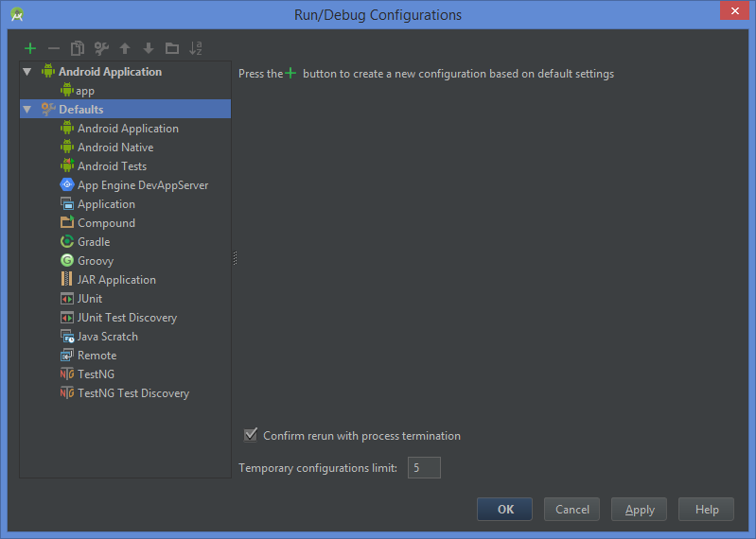This screenshot has width=756, height=539.
Task: Click the Groovy G icon
Action: point(67,260)
